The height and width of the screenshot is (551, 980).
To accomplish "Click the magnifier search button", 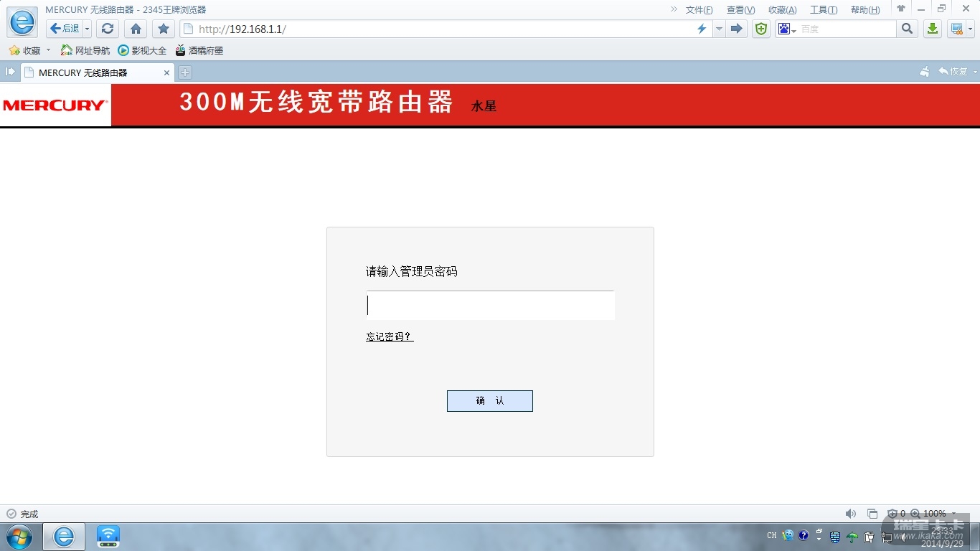I will (908, 29).
